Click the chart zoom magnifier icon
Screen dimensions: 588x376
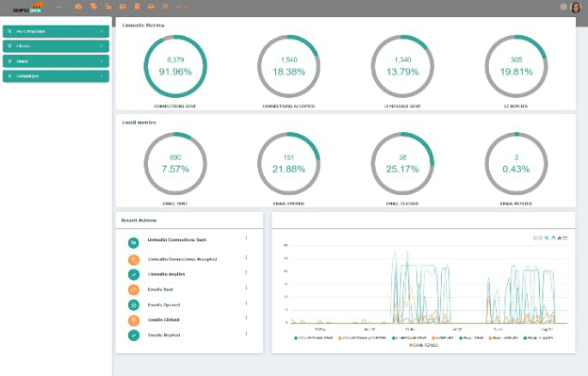pos(547,238)
